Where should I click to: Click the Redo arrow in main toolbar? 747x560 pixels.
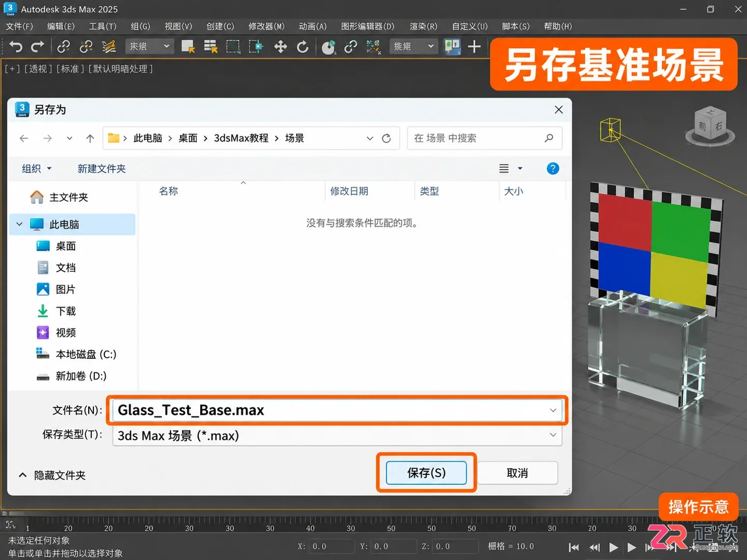(x=38, y=47)
